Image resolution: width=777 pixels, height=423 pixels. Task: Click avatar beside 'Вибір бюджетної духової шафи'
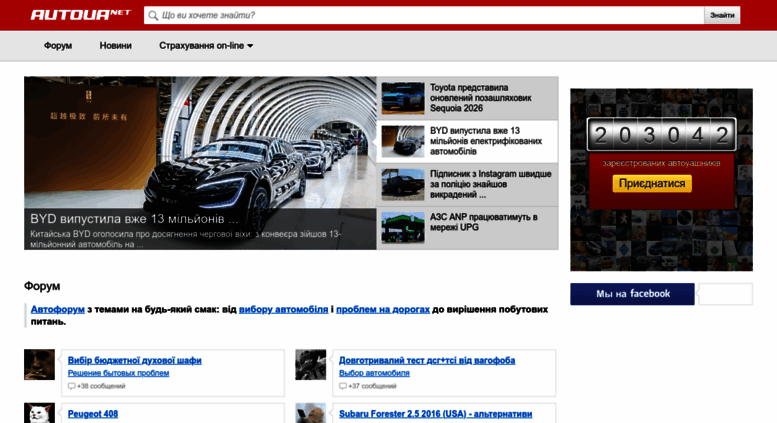click(39, 365)
